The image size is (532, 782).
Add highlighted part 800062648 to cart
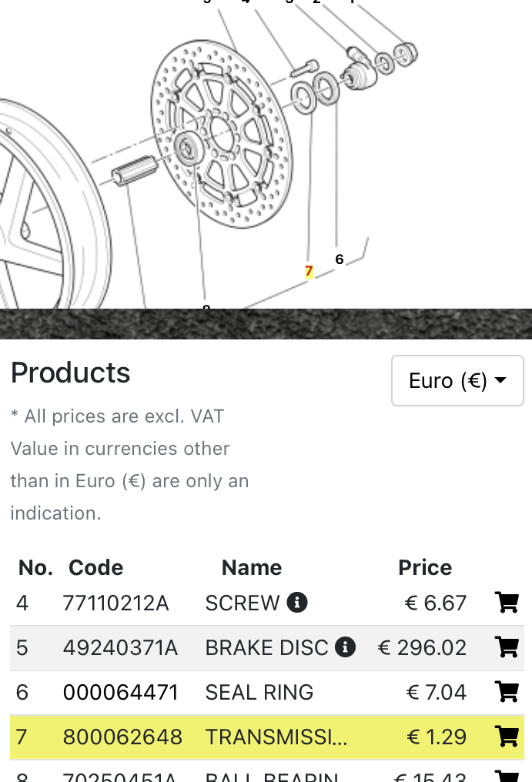coord(507,737)
